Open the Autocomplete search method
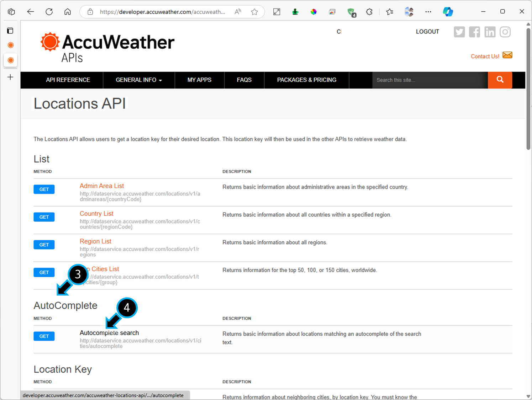 [109, 333]
